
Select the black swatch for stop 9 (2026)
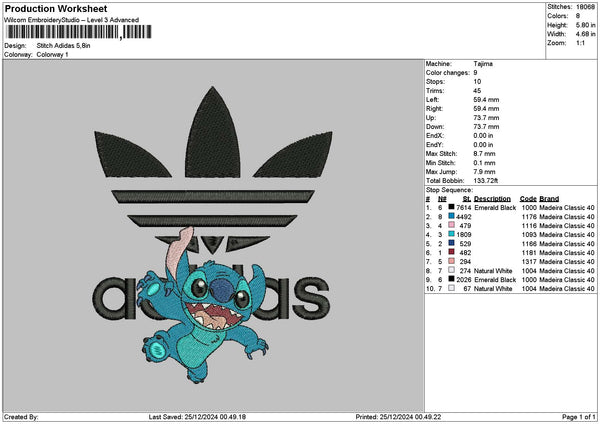[x=452, y=279]
